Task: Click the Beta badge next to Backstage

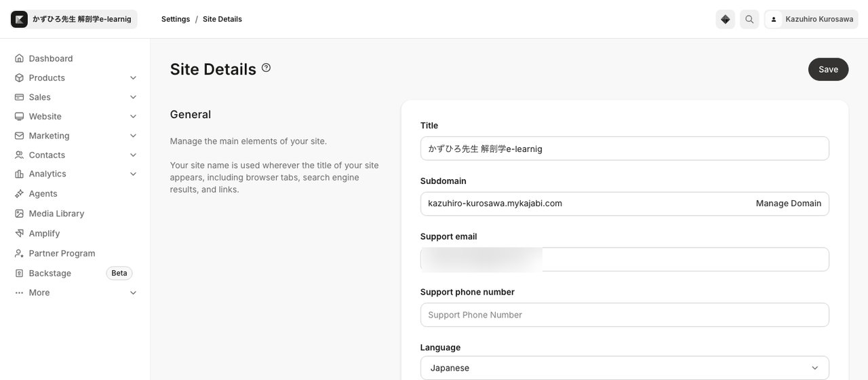Action: 119,273
